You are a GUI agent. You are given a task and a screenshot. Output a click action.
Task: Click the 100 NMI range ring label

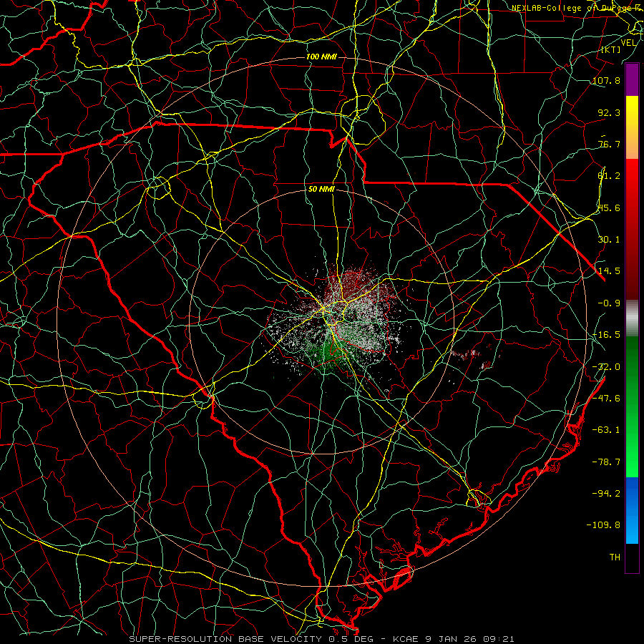tap(321, 57)
